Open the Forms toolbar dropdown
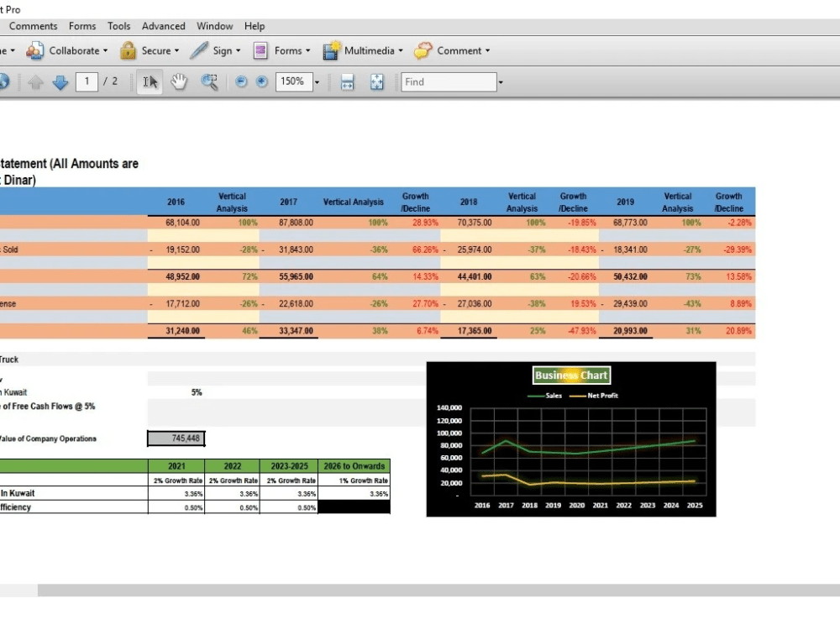840x630 pixels. (x=282, y=50)
